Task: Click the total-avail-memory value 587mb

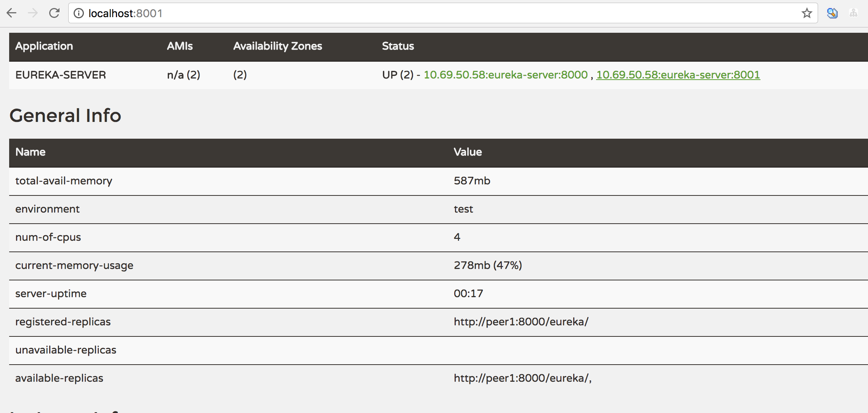Action: [472, 181]
